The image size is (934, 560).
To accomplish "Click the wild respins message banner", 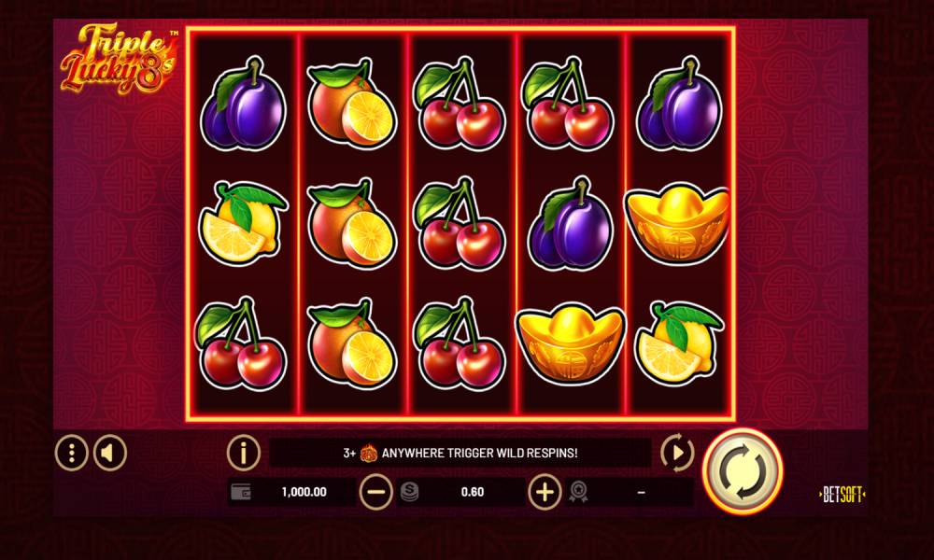I will [x=460, y=453].
